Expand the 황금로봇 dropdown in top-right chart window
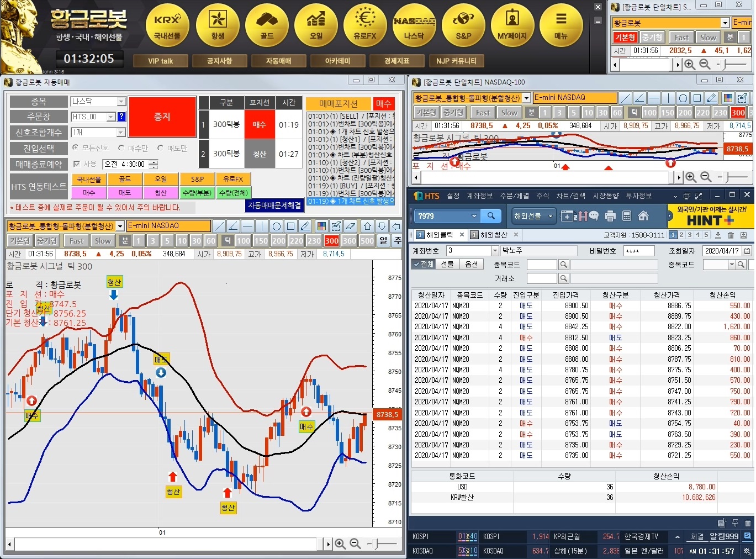The image size is (756, 559). click(725, 23)
